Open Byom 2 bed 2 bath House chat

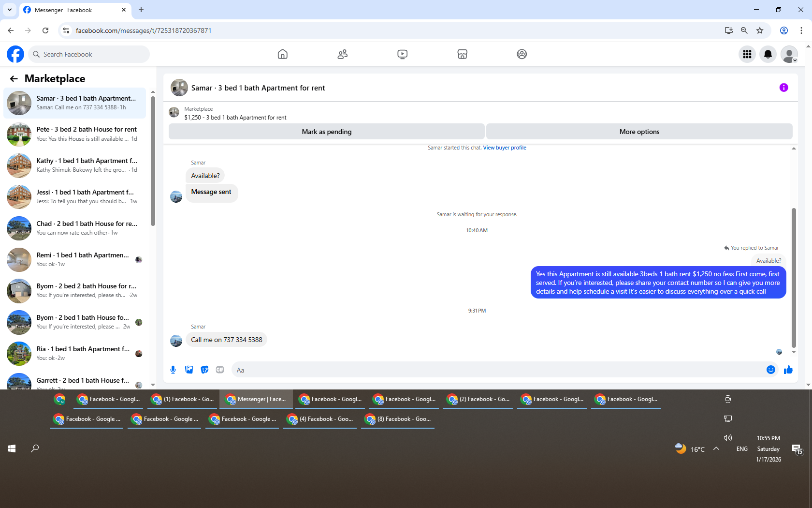[74, 291]
